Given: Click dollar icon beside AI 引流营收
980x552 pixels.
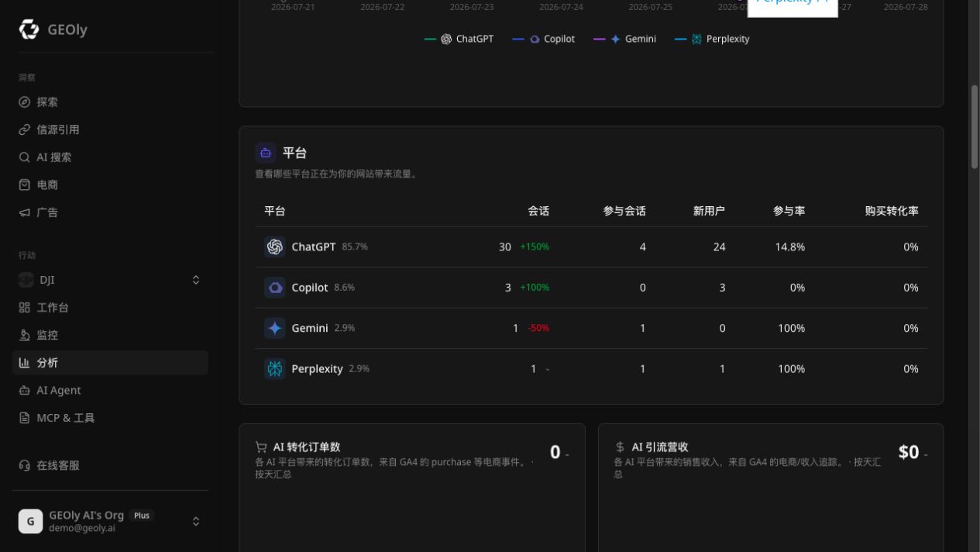Looking at the screenshot, I should 620,447.
